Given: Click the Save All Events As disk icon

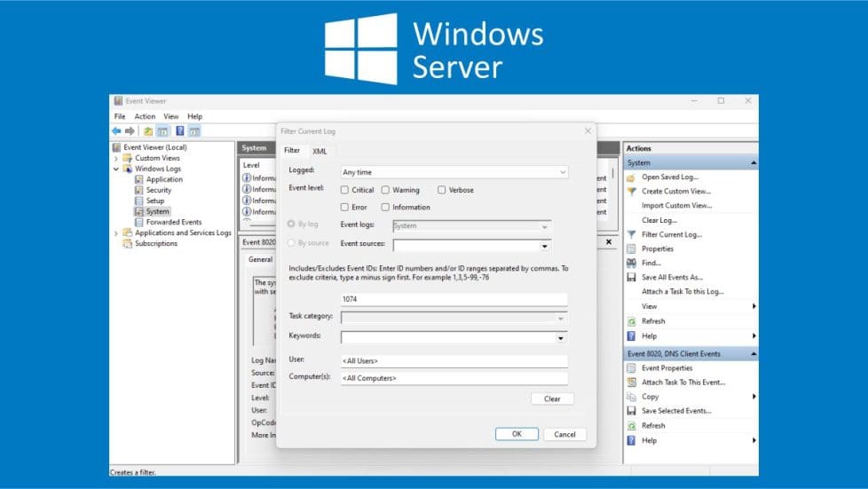Looking at the screenshot, I should pos(632,278).
